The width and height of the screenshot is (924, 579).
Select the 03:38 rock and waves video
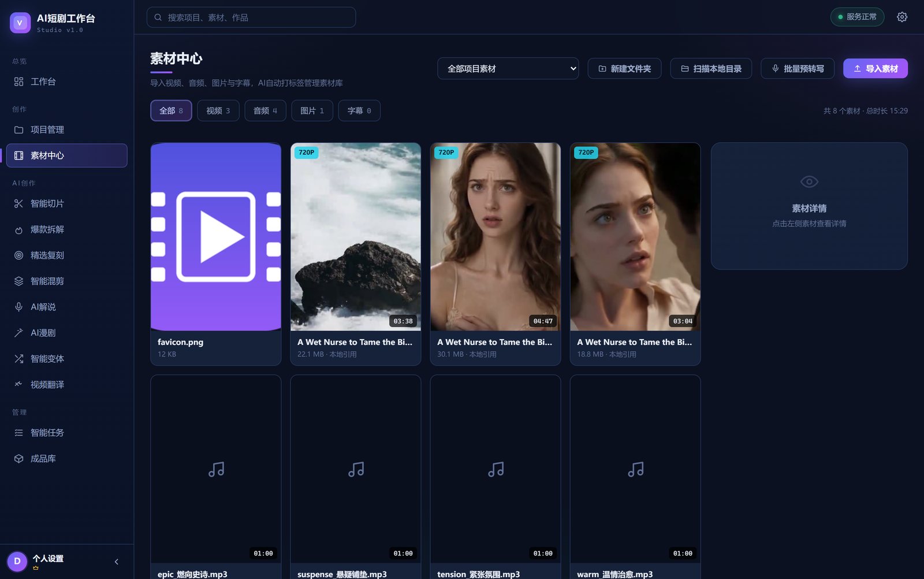356,237
